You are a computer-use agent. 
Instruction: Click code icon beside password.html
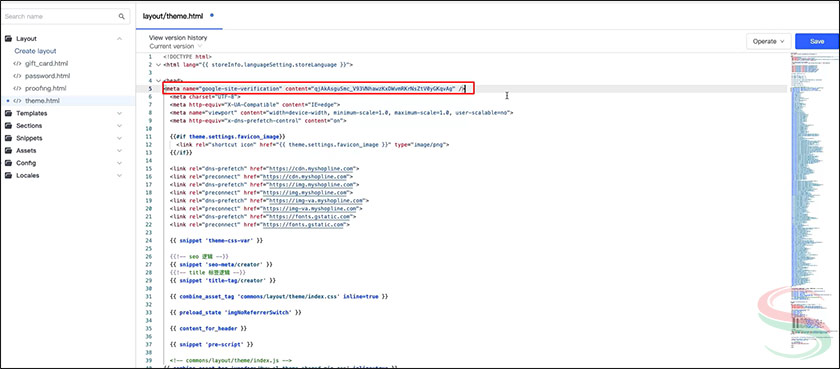(x=17, y=76)
